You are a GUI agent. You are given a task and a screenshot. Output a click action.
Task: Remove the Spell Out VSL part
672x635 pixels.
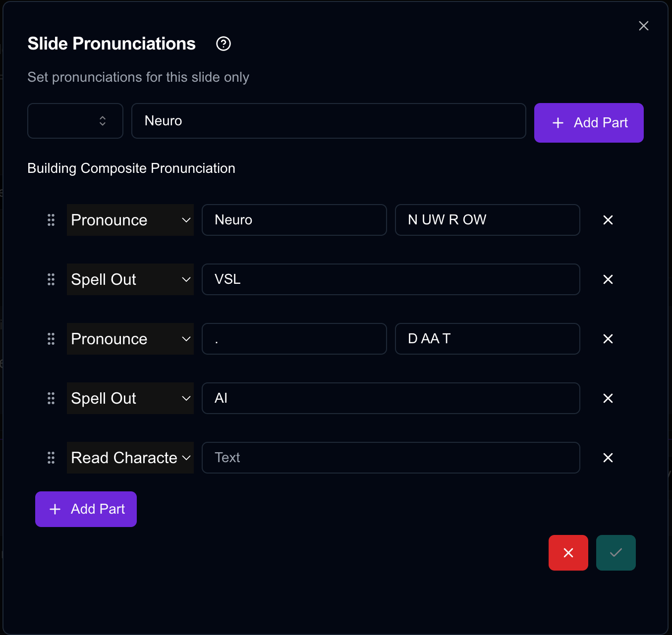click(608, 279)
